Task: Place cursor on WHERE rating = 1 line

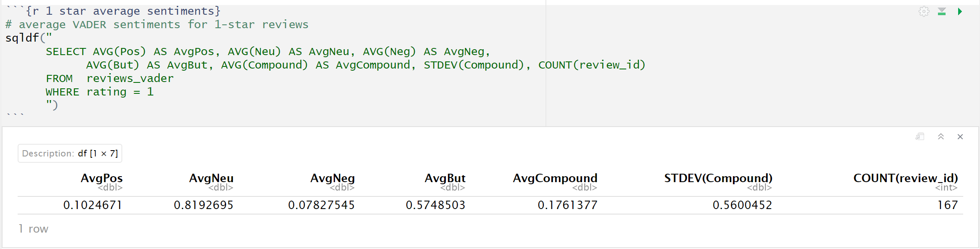Action: [100, 92]
